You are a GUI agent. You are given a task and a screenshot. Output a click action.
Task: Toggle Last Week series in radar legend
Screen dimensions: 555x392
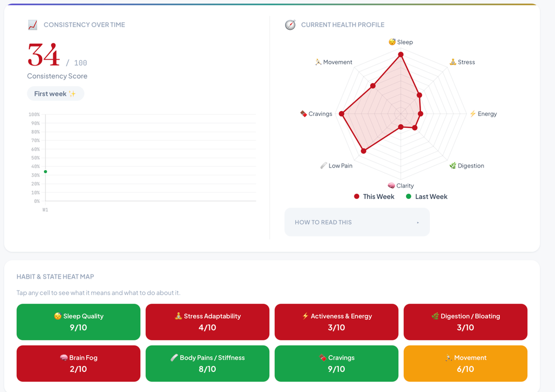427,196
